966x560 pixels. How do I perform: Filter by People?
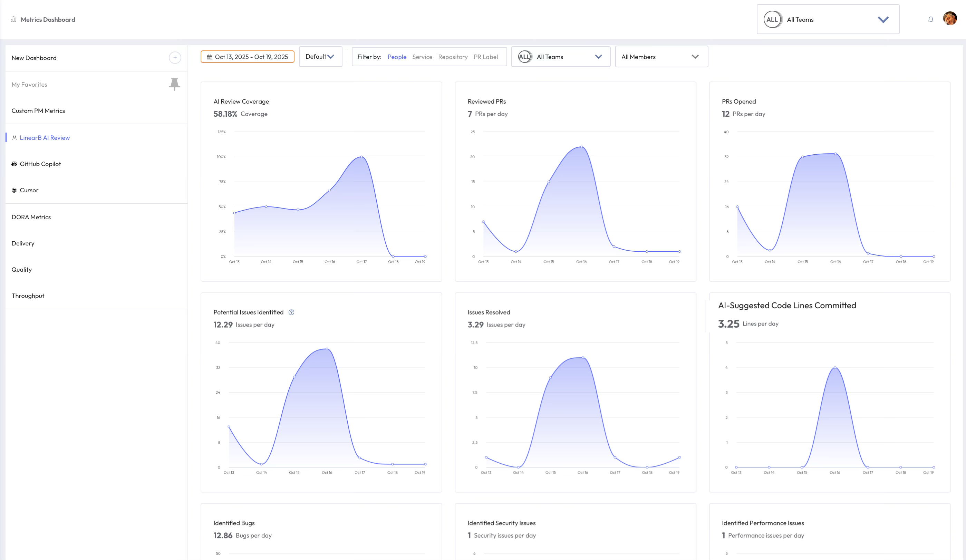(397, 57)
